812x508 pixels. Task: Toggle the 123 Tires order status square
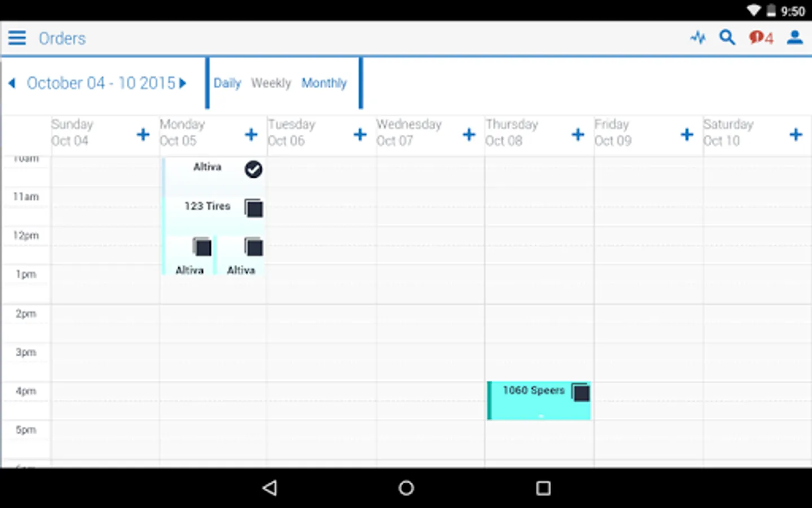[x=254, y=208]
